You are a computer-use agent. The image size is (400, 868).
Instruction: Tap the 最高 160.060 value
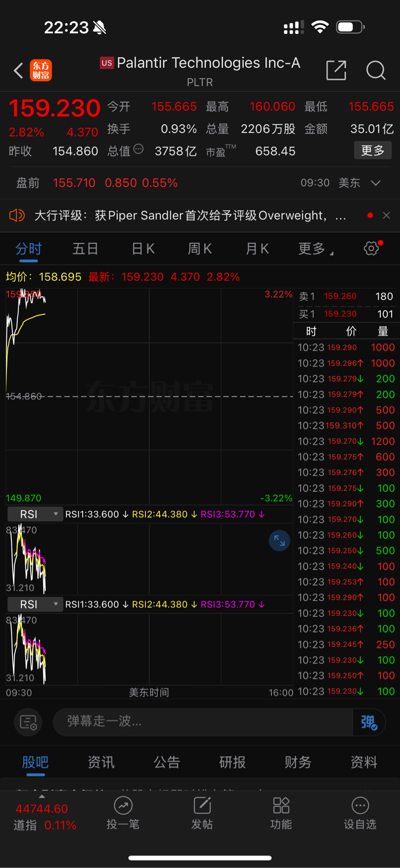click(x=272, y=106)
